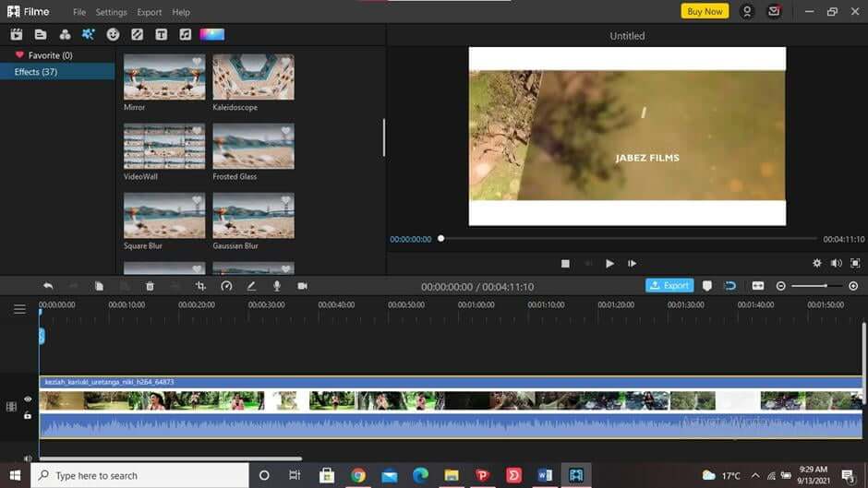Choose the Square Blur effect thumbnail
Screen dimensions: 868x488
164,216
